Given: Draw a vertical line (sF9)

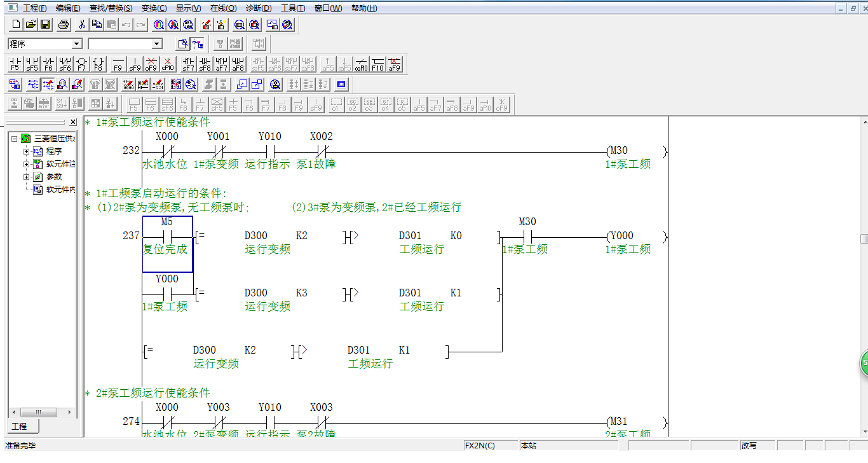Looking at the screenshot, I should 135,64.
